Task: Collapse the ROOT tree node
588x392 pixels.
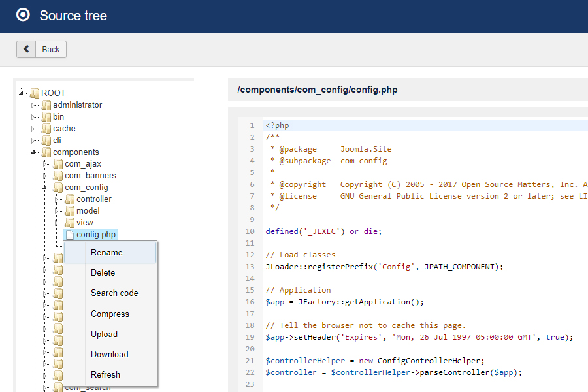Action: [x=23, y=93]
